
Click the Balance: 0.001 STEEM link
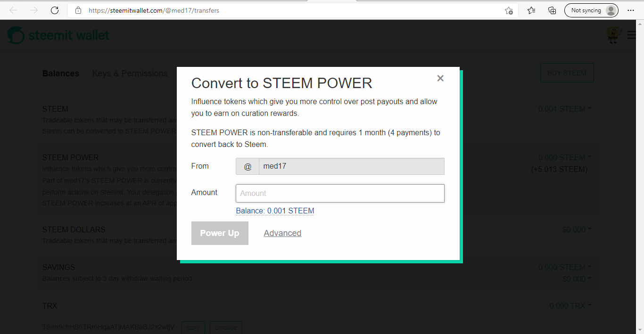tap(275, 211)
